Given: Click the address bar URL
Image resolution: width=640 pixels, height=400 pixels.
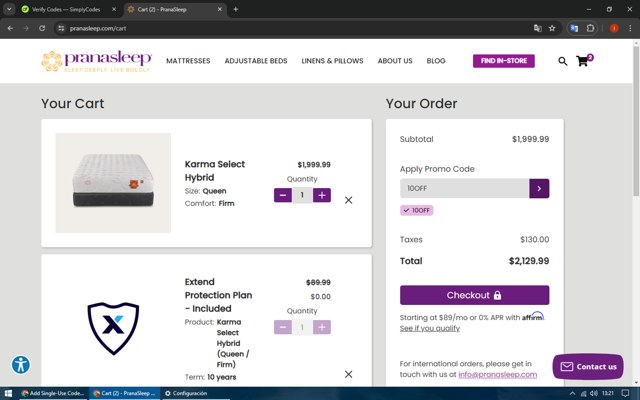Looking at the screenshot, I should [98, 28].
